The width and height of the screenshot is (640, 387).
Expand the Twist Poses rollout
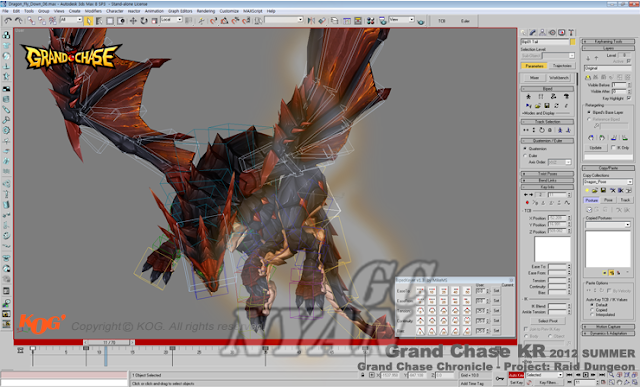coord(547,173)
